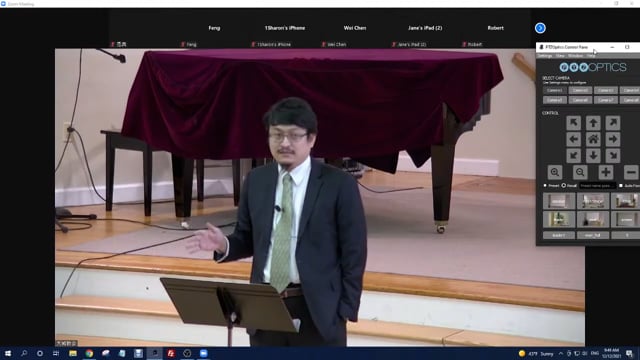
Task: Open the taskbar clock and date
Action: tap(611, 353)
